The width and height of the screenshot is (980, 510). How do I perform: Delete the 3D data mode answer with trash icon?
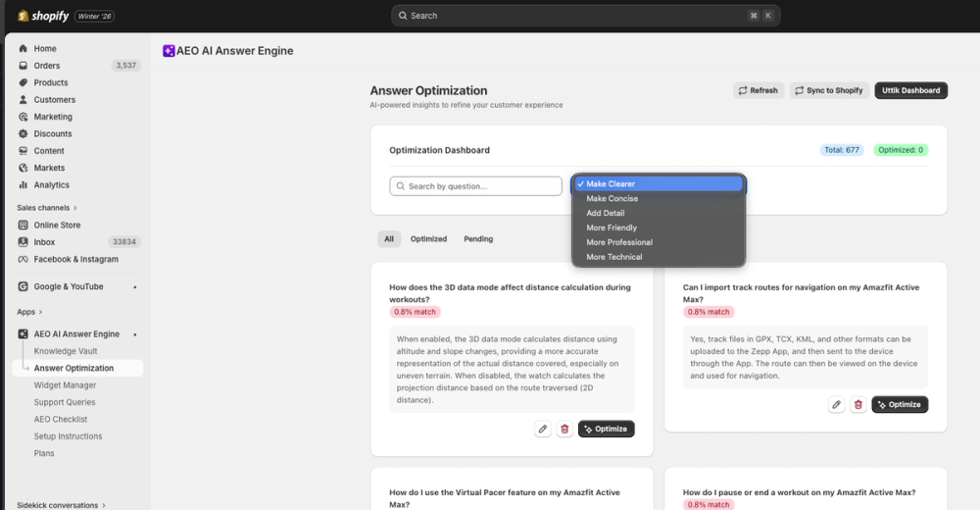point(564,429)
